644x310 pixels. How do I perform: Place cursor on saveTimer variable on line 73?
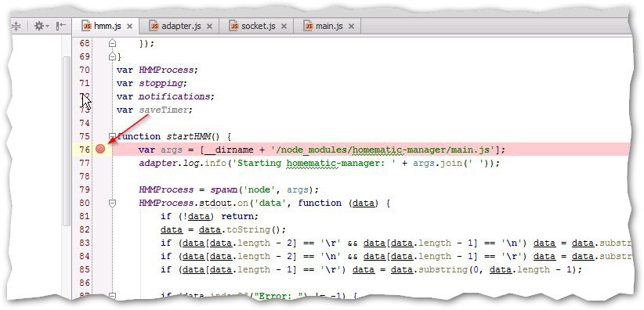pyautogui.click(x=164, y=110)
